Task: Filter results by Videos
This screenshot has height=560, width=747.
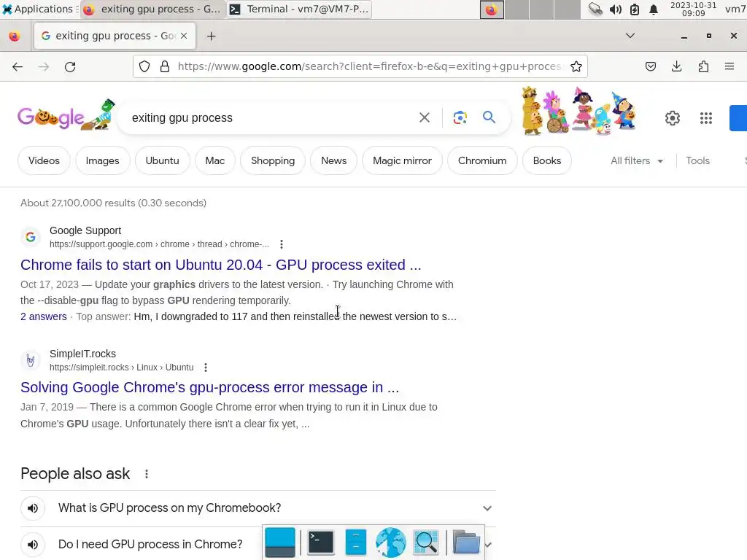Action: click(44, 161)
